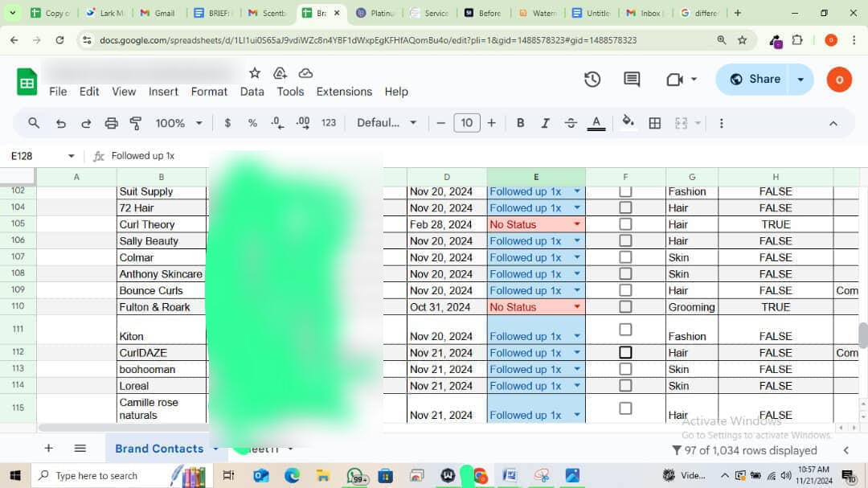Viewport: 868px width, 488px height.
Task: Redo the last undone action
Action: pos(86,123)
